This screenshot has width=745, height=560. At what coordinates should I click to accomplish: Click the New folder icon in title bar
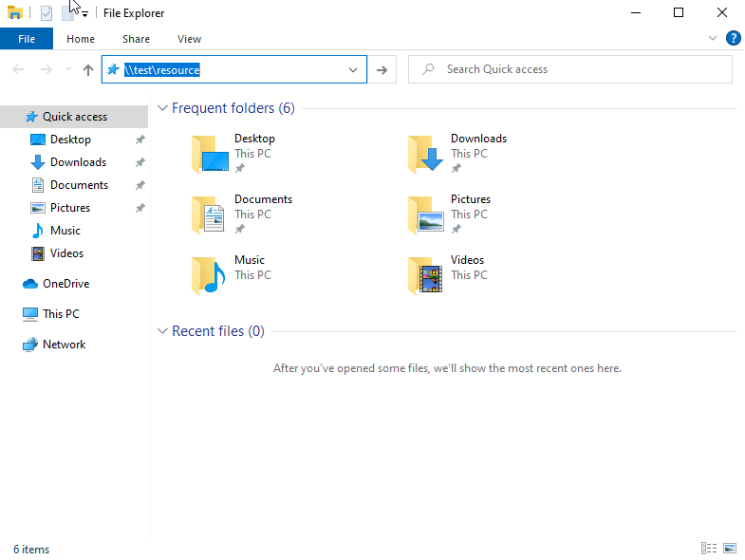click(68, 13)
